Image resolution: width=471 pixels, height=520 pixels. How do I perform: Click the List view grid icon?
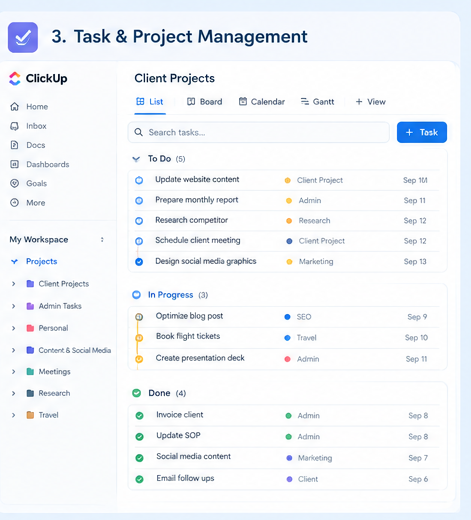coord(140,101)
